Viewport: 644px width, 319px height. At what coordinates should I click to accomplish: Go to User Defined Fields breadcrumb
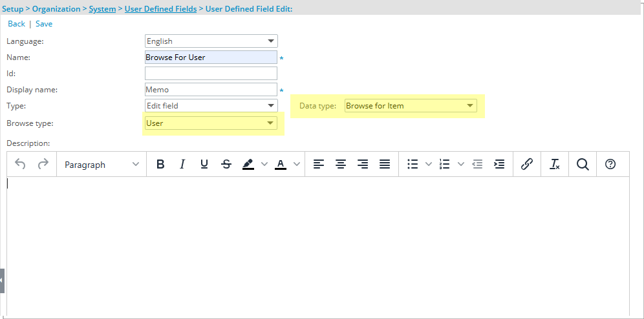coord(160,9)
